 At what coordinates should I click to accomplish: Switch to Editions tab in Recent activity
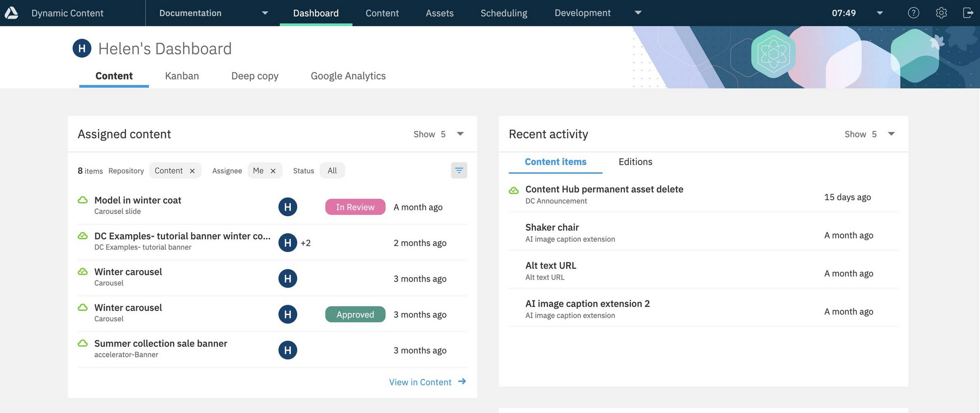635,162
